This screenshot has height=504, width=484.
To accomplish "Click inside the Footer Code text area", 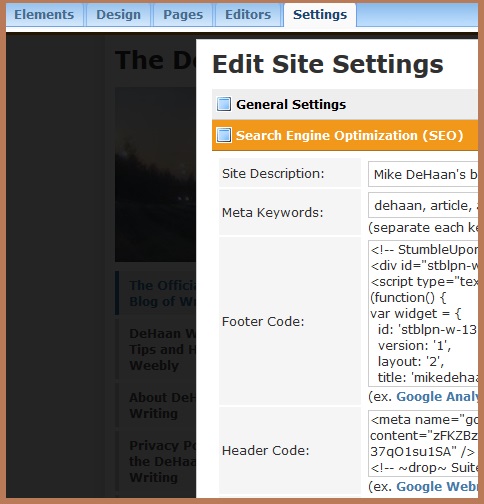I will [423, 313].
